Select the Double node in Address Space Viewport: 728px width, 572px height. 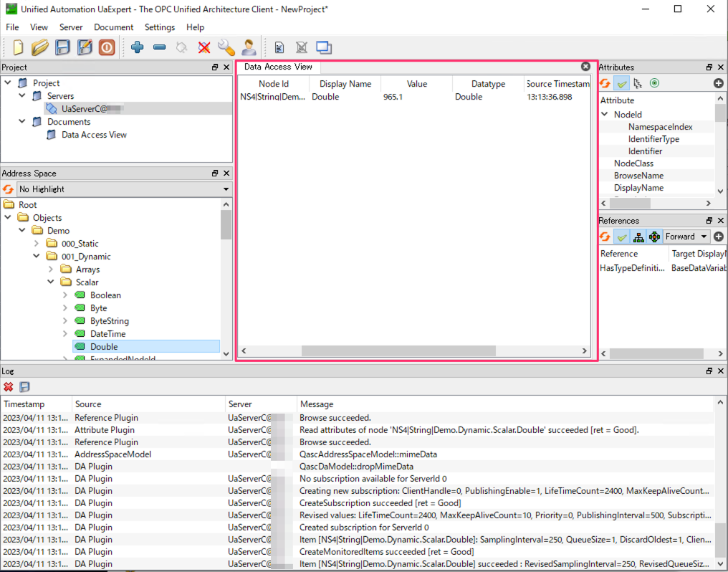coord(105,346)
